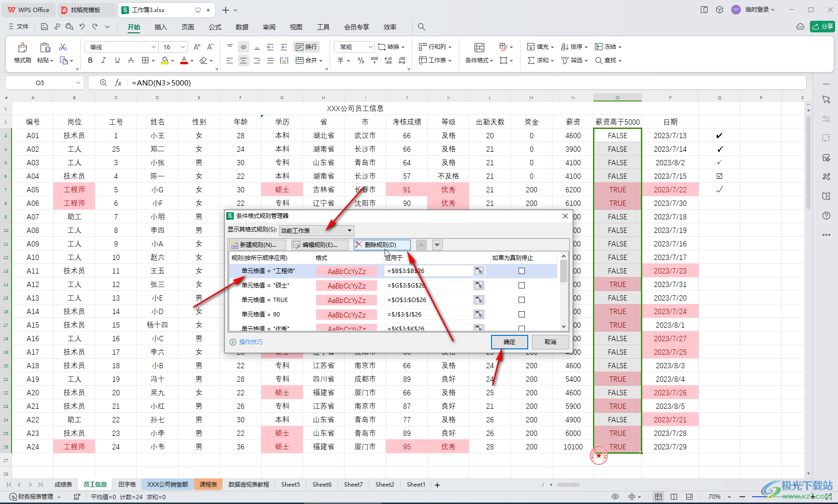Click increase decimal places icon

tap(388, 60)
